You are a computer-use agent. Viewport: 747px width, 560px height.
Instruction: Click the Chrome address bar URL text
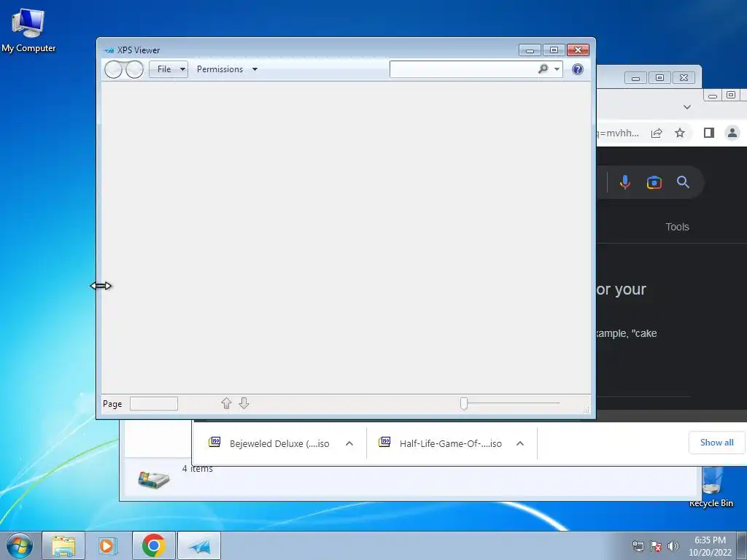click(x=618, y=133)
